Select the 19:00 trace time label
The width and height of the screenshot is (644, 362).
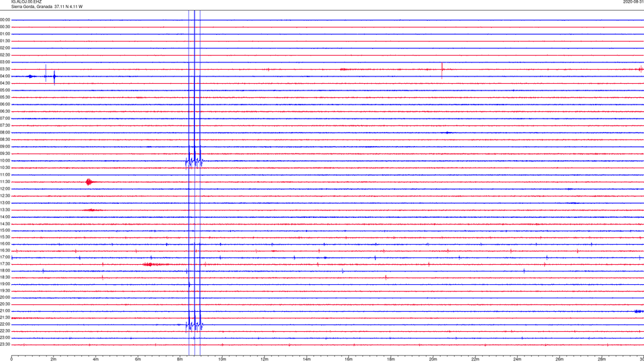click(x=5, y=284)
